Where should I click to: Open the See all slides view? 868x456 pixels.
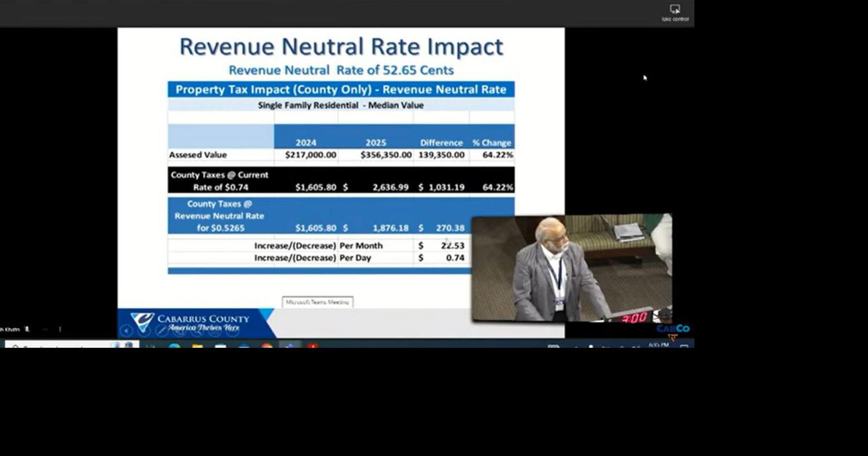coord(179,330)
